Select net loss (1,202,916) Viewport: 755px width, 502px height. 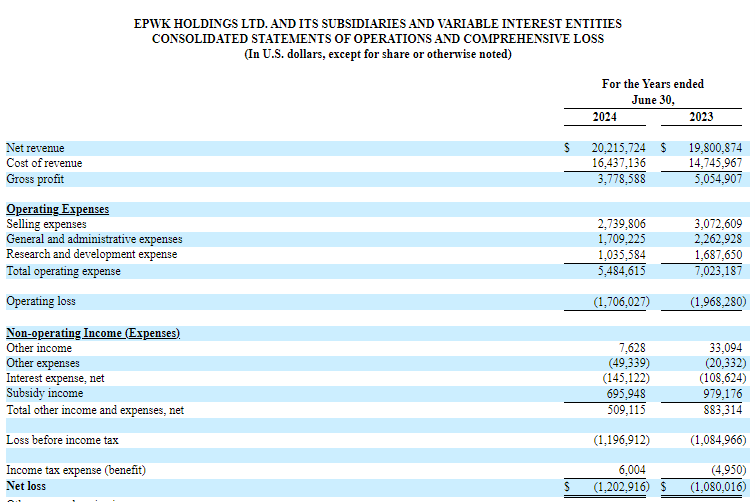click(621, 487)
